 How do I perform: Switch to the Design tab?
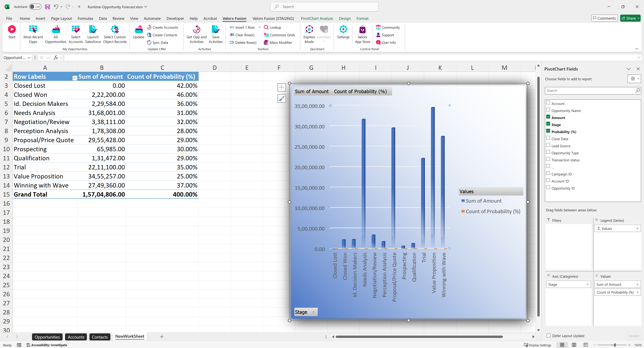tap(345, 18)
